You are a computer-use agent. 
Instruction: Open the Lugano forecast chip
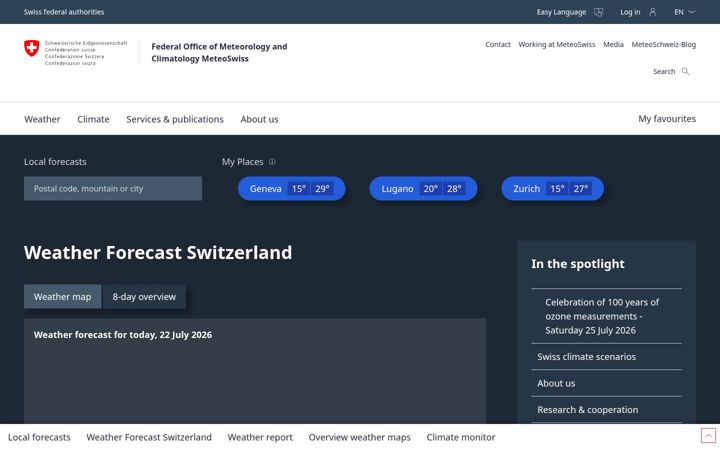(x=423, y=188)
